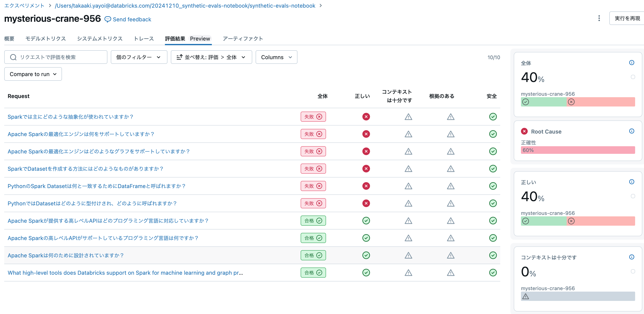The height and width of the screenshot is (314, 644).
Task: Open the 個のフィルター dropdown
Action: [x=139, y=57]
